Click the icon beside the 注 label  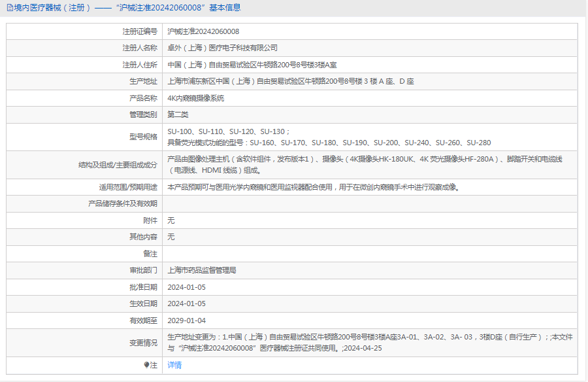pyautogui.click(x=146, y=365)
